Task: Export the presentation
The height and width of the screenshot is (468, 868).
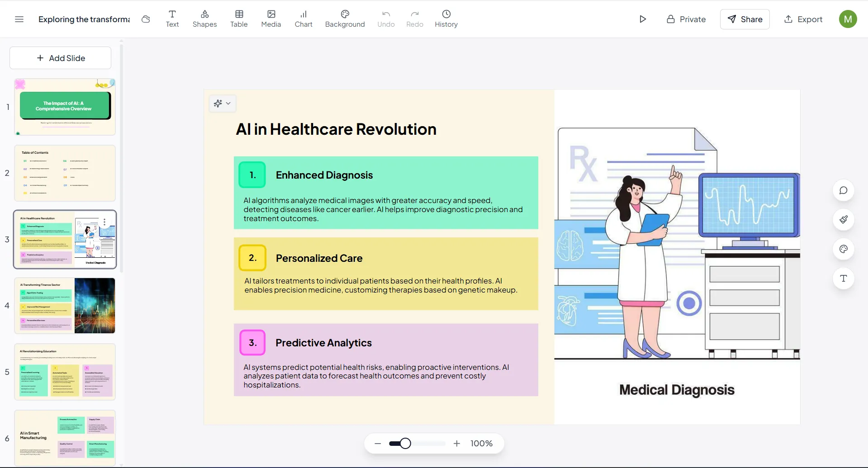Action: point(803,19)
